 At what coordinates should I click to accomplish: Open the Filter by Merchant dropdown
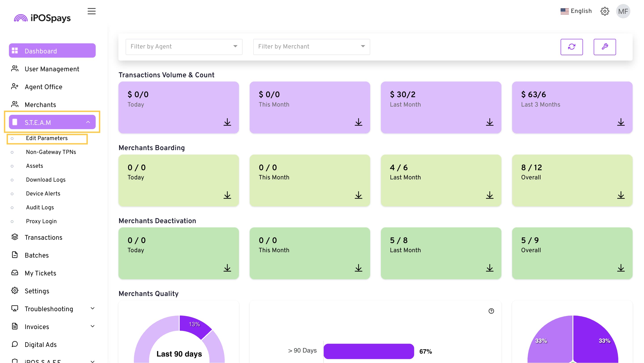311,47
